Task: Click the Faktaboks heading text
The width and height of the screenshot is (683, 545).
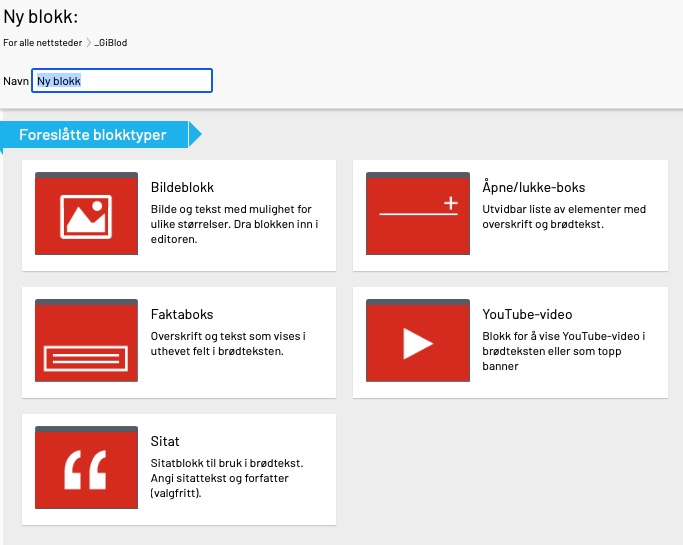Action: (181, 314)
